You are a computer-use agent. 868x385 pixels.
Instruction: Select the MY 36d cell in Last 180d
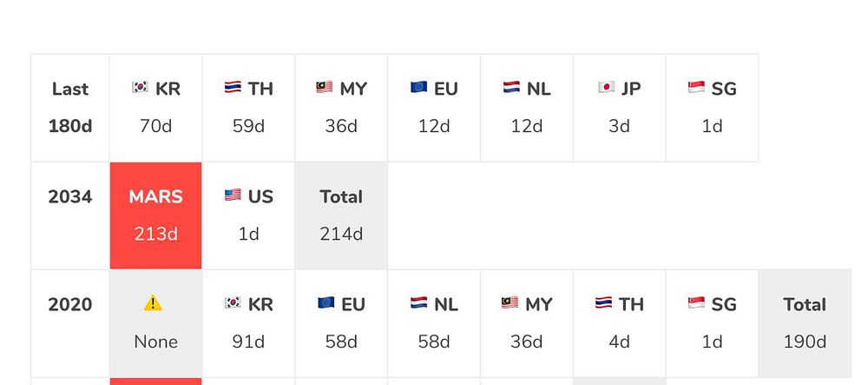(x=341, y=108)
